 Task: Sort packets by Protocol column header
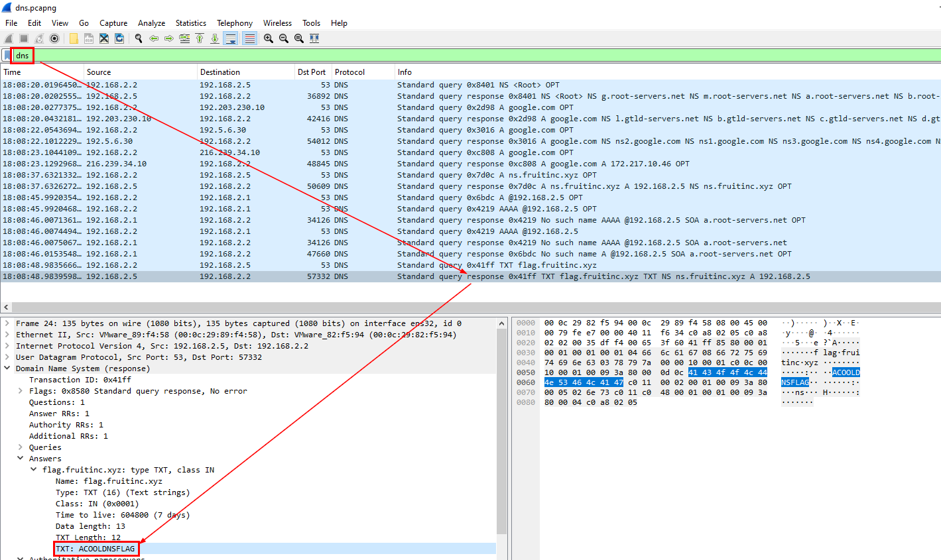pyautogui.click(x=349, y=72)
